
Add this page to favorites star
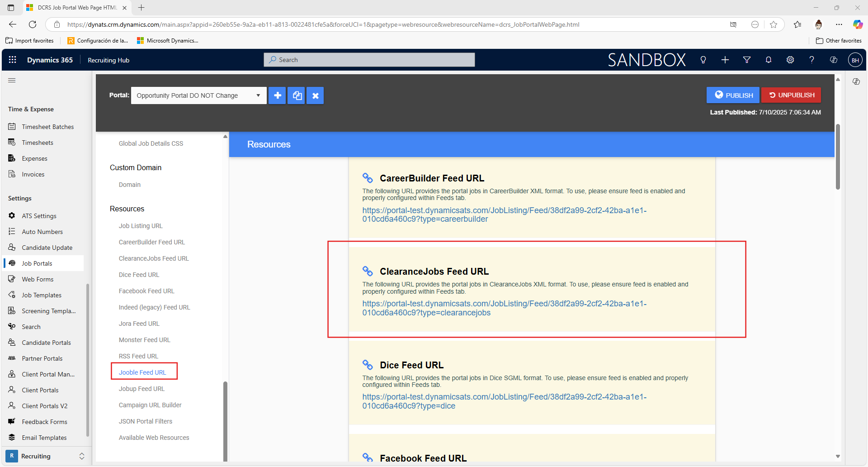pos(774,24)
